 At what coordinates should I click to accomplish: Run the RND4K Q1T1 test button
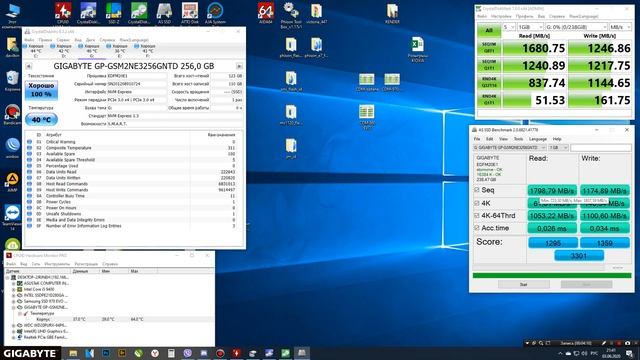[489, 100]
